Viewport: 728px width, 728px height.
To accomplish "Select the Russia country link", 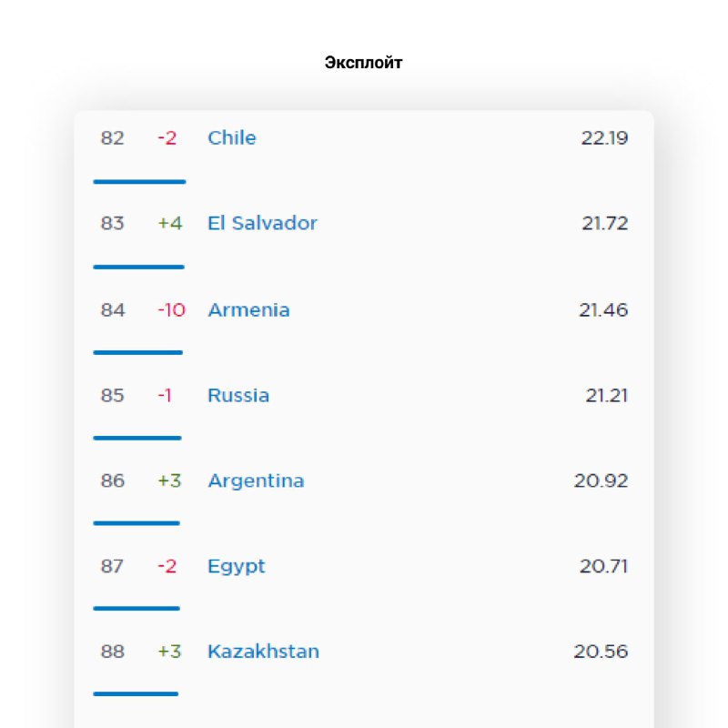I will coord(238,396).
